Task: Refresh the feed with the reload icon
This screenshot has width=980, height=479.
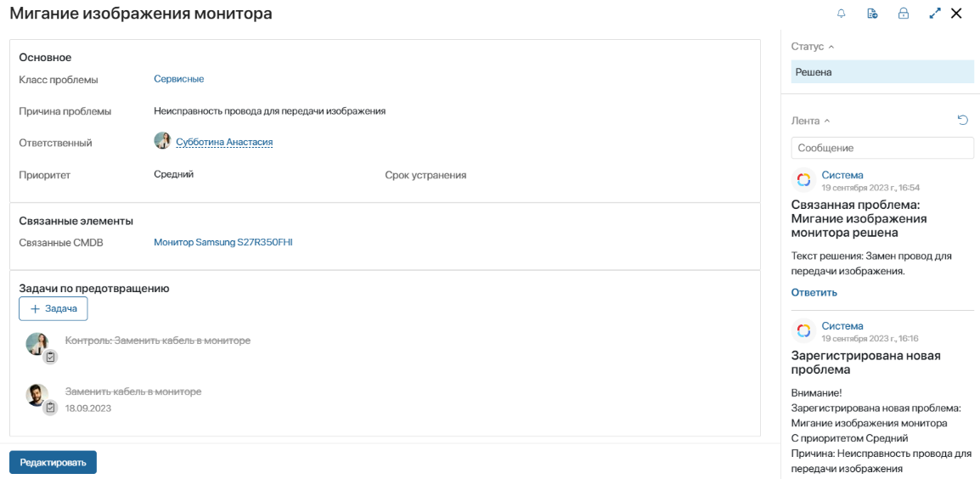Action: (963, 120)
